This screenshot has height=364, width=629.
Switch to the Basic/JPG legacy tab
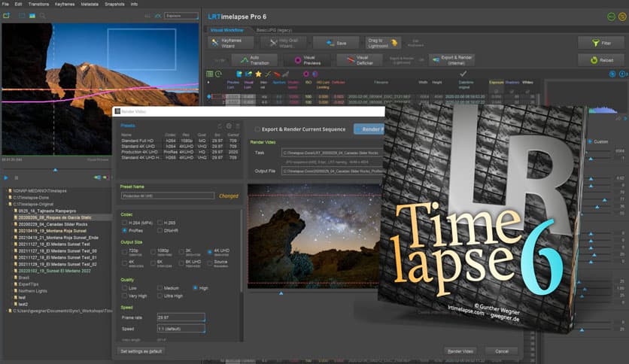[x=274, y=30]
